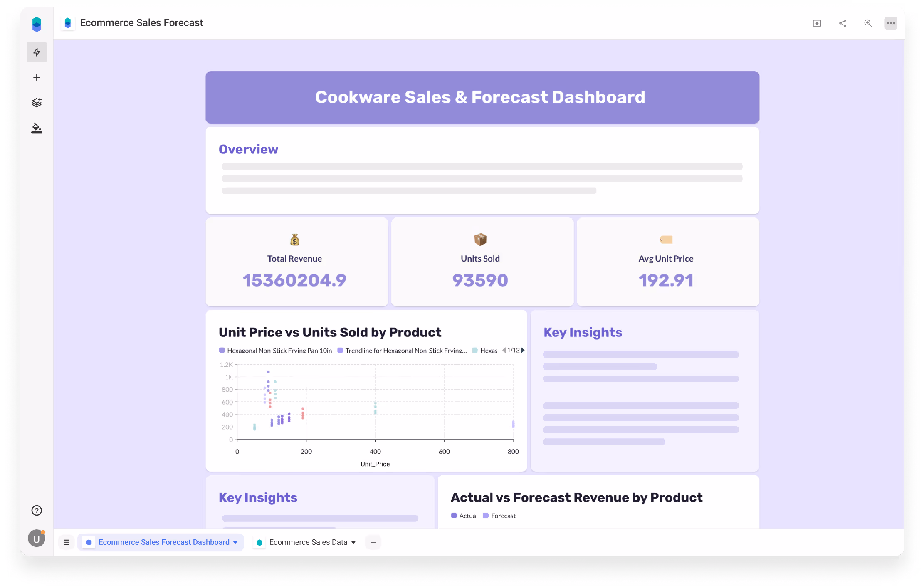Switch to the Ecommerce Sales Data tab

308,542
